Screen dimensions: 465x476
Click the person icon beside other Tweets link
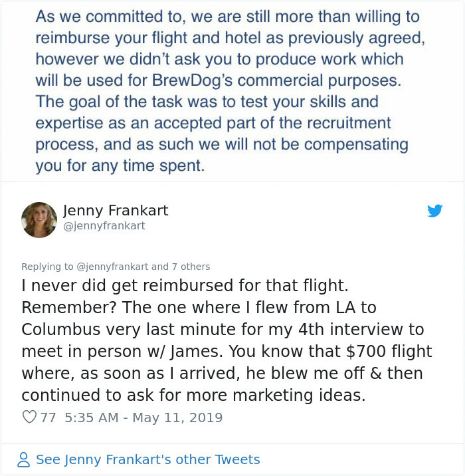[x=24, y=459]
